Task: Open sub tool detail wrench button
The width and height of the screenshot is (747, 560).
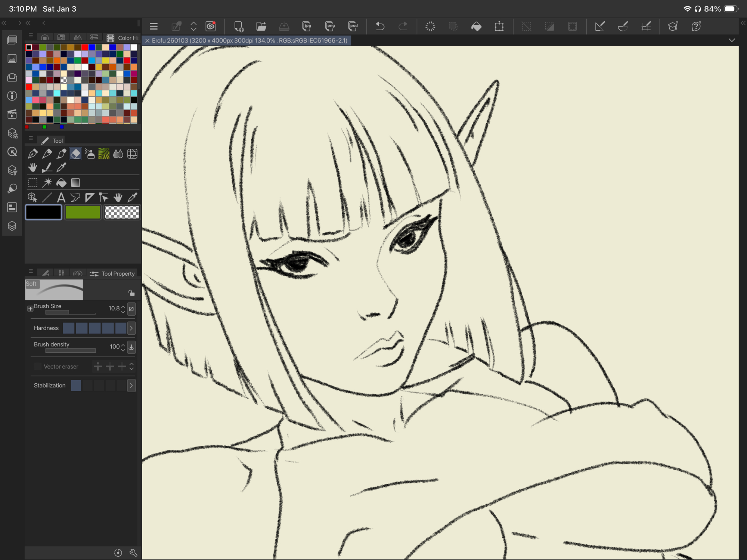Action: click(x=133, y=553)
